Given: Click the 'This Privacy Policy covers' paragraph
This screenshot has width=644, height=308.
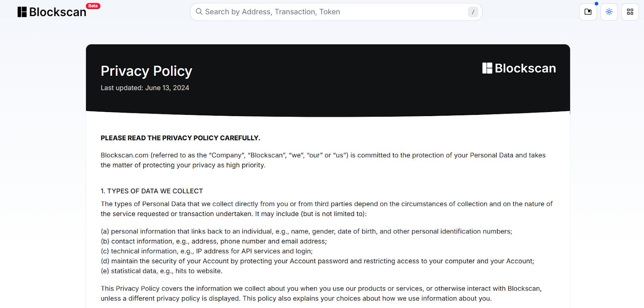Looking at the screenshot, I should (x=321, y=289).
